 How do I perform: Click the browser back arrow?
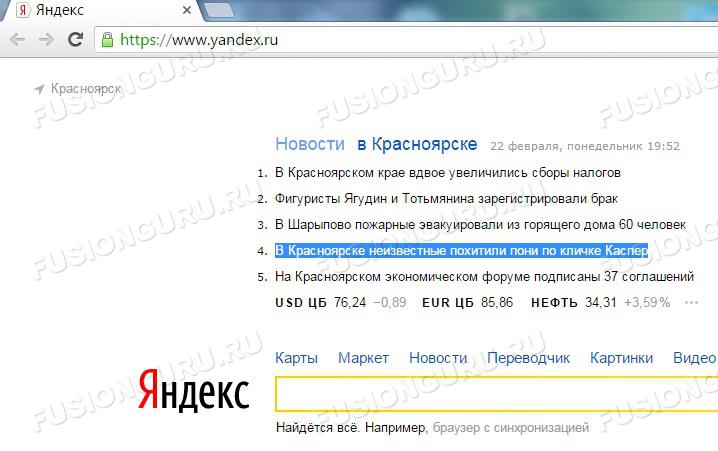[x=17, y=40]
